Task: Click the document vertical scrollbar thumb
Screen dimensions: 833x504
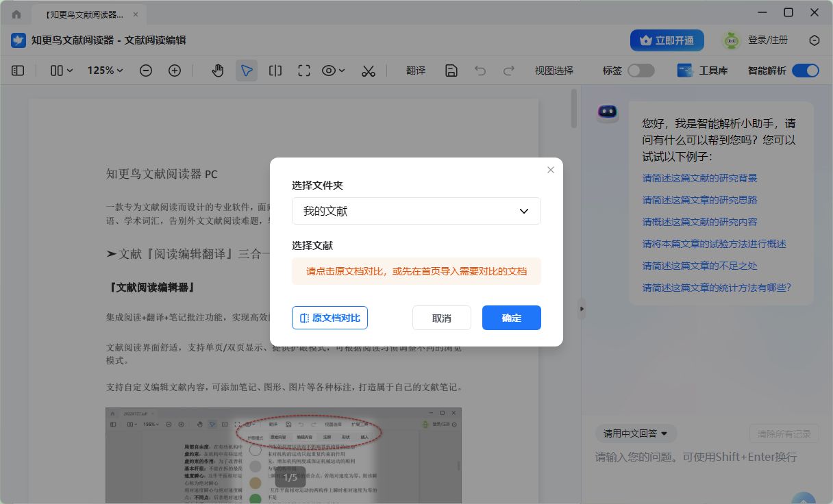Action: pos(574,109)
